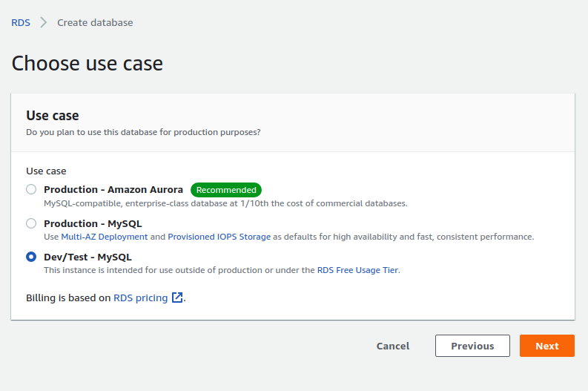Select Production - Amazon Aurora radio button
This screenshot has height=391, width=588.
point(31,189)
